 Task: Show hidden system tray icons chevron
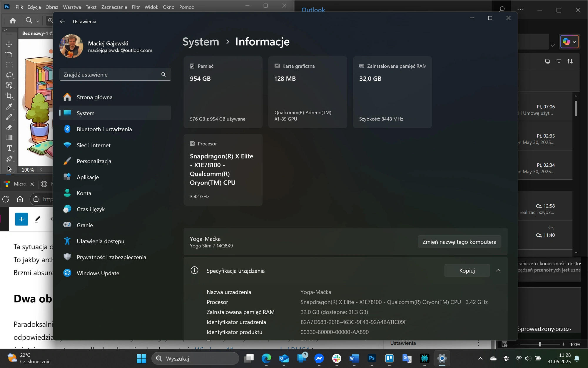(480, 358)
